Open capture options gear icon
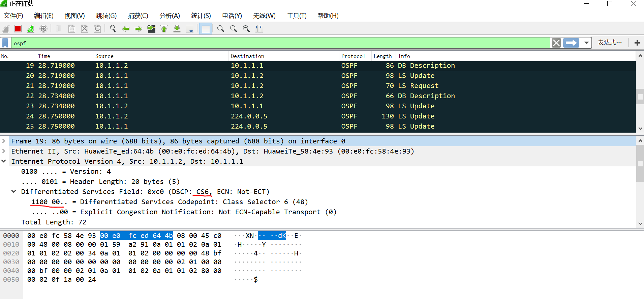644x299 pixels. click(43, 29)
